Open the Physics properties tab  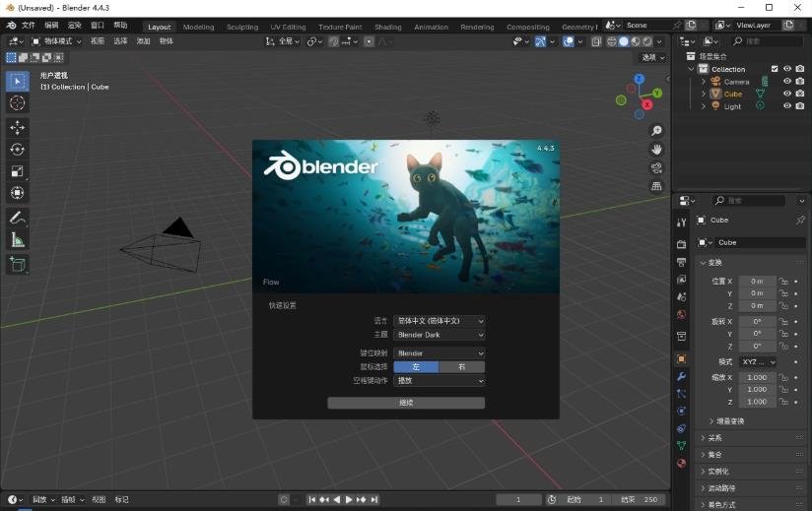tap(682, 412)
